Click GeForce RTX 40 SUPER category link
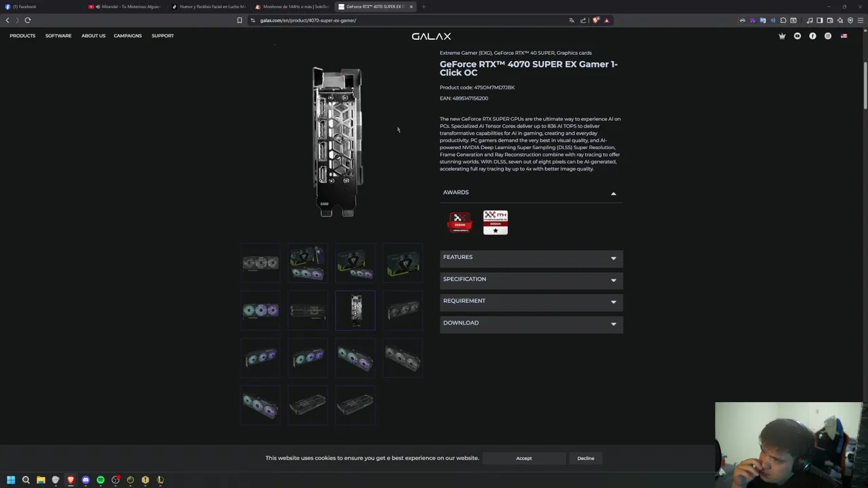This screenshot has height=488, width=868. point(524,53)
